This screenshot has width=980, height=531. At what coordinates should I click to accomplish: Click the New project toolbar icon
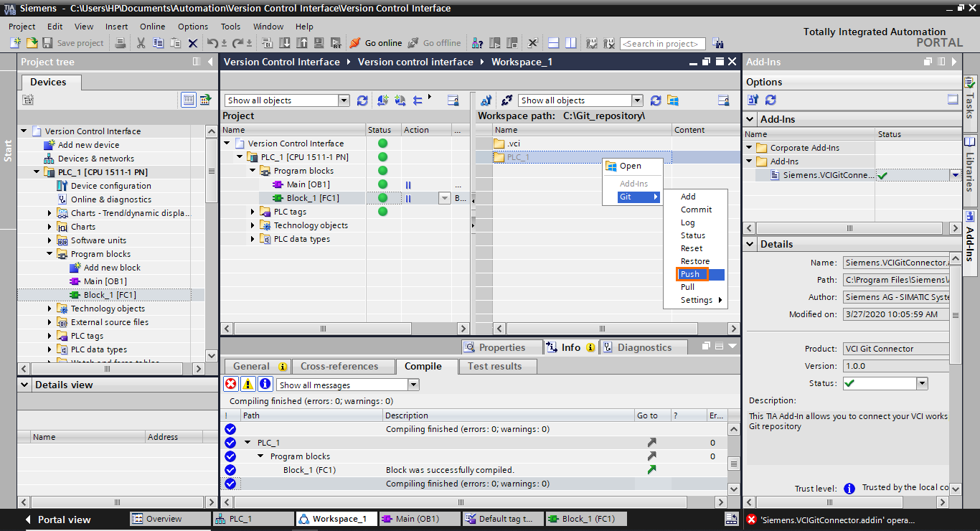pos(16,43)
